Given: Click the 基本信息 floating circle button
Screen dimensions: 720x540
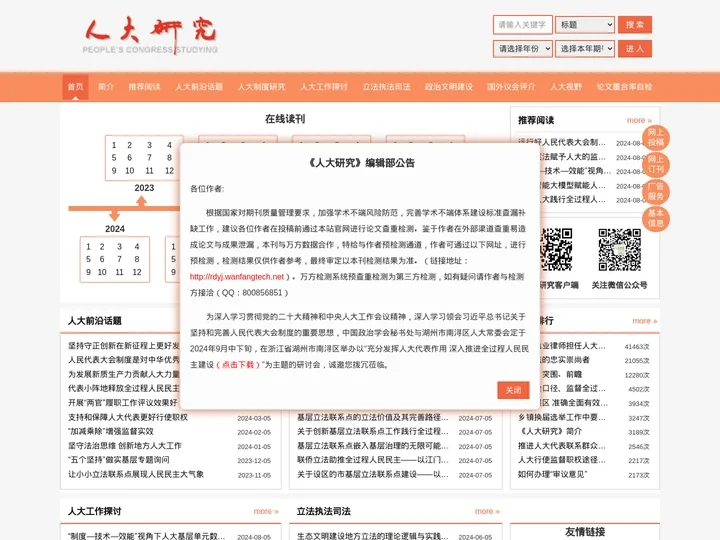Looking at the screenshot, I should tap(656, 219).
